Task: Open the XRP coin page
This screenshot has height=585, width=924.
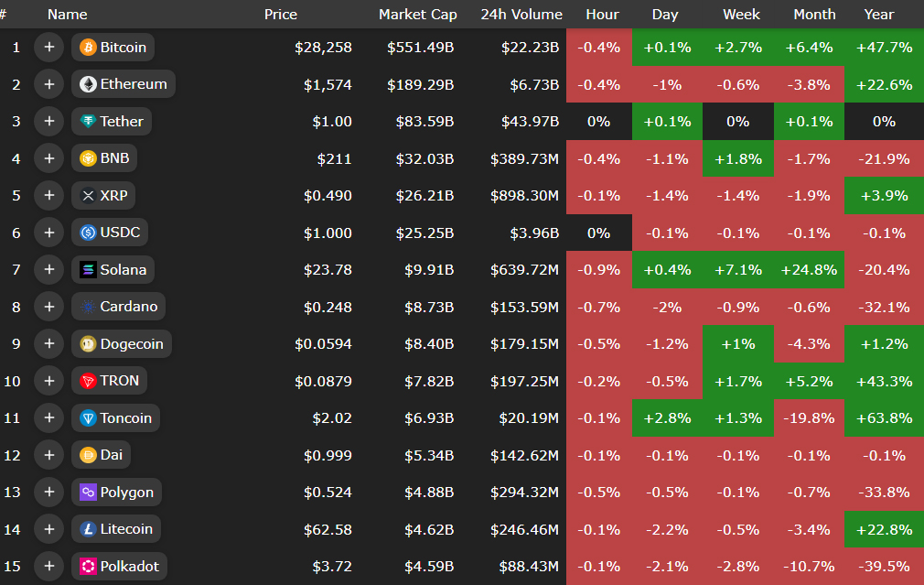Action: coord(104,196)
